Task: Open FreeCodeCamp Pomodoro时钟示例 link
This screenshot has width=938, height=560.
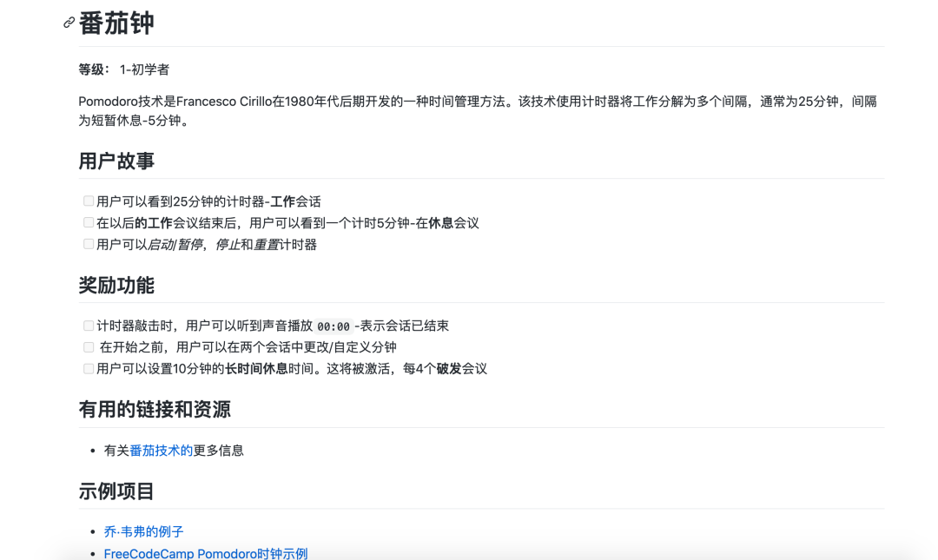Action: point(206,553)
